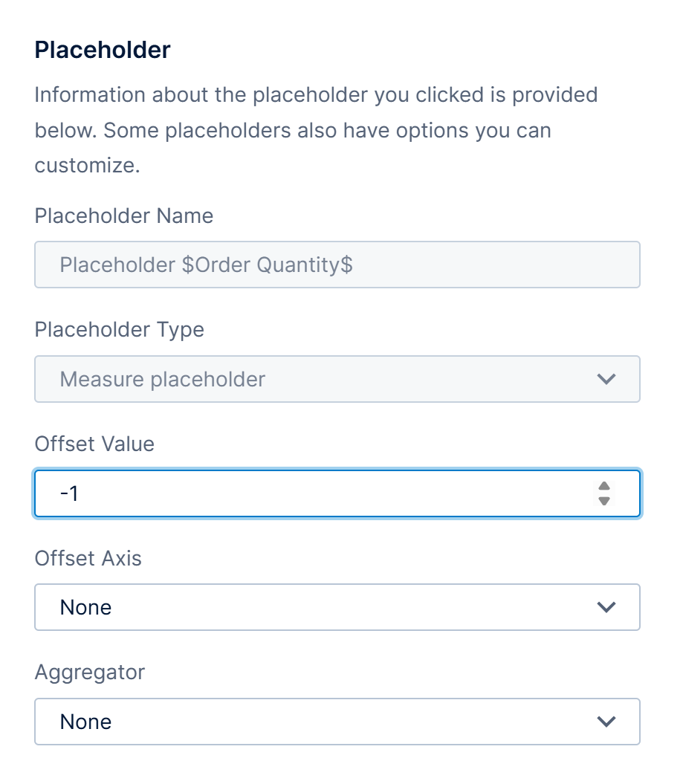
Task: Focus the Offset Value input field
Action: 320,493
